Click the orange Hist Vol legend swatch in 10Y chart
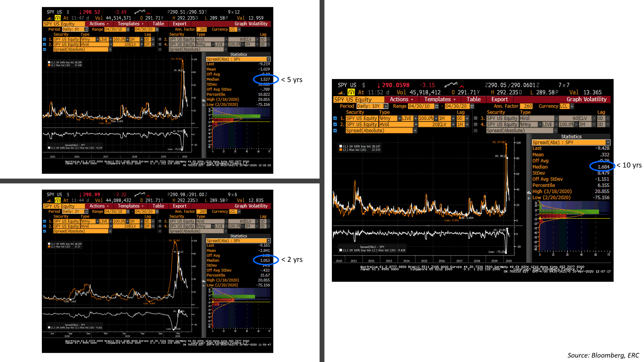 341,150
